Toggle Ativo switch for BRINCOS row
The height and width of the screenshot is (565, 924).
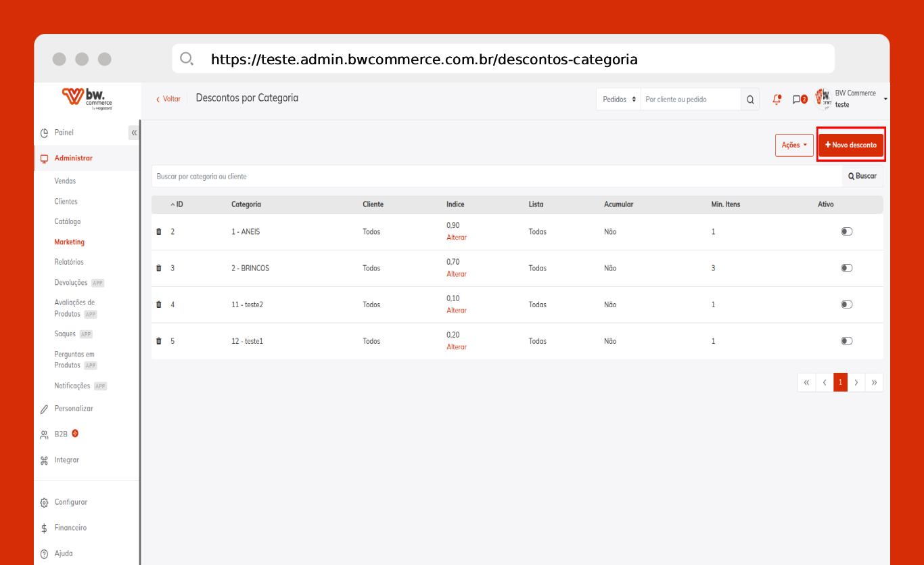pyautogui.click(x=846, y=268)
